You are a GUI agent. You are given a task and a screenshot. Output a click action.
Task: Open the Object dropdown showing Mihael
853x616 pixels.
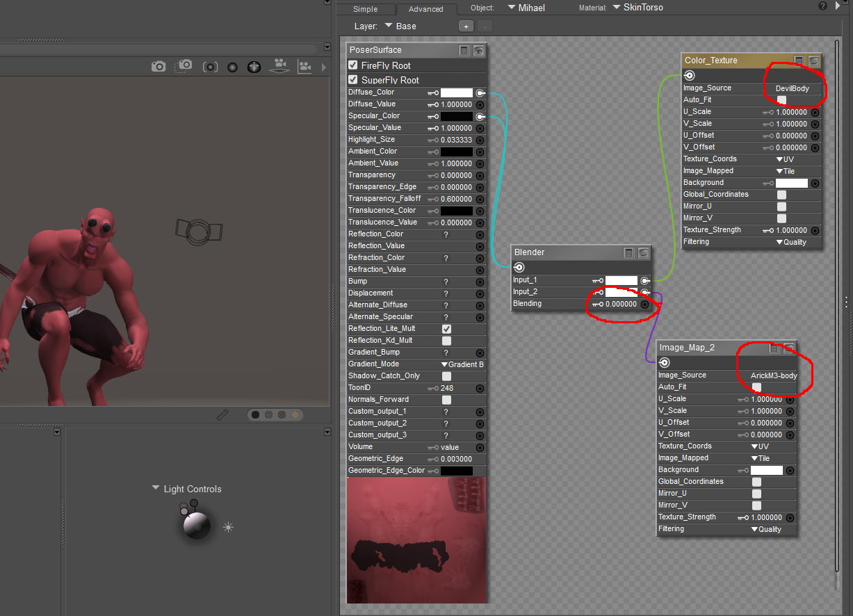pyautogui.click(x=526, y=8)
